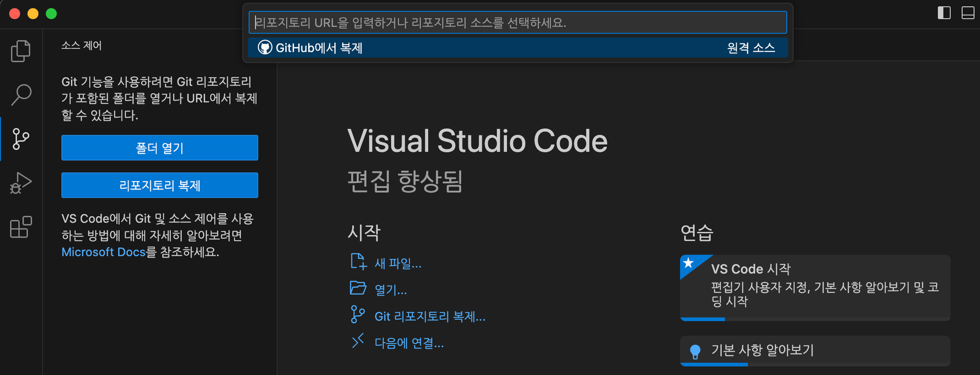980x375 pixels.
Task: Click the '편집 향상됨' subtitle
Action: [405, 181]
